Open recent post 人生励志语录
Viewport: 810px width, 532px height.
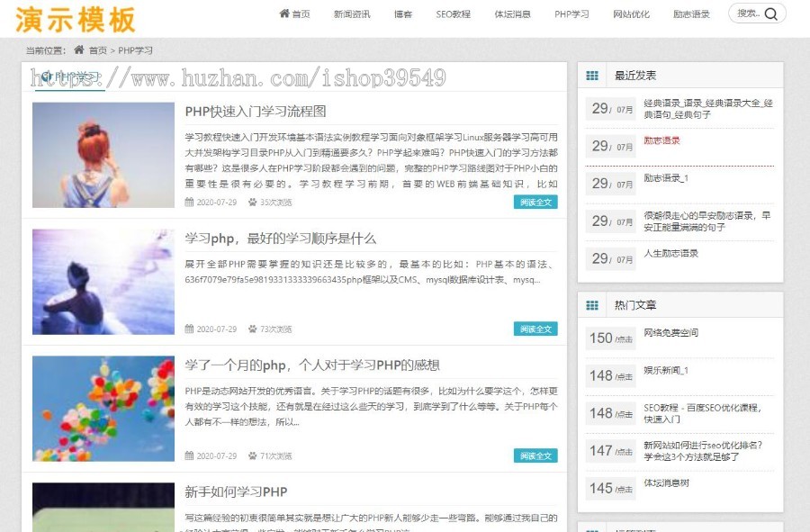(671, 253)
